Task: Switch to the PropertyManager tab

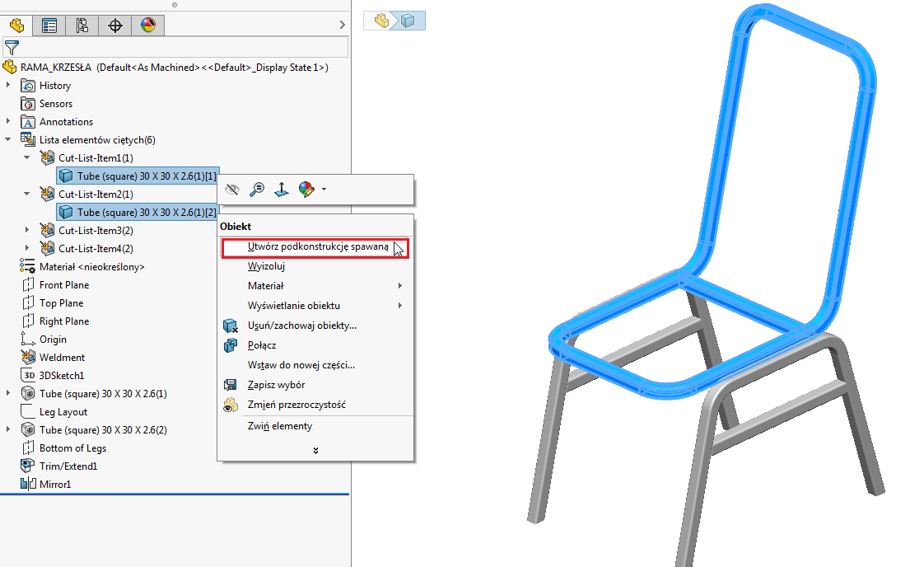Action: [49, 26]
